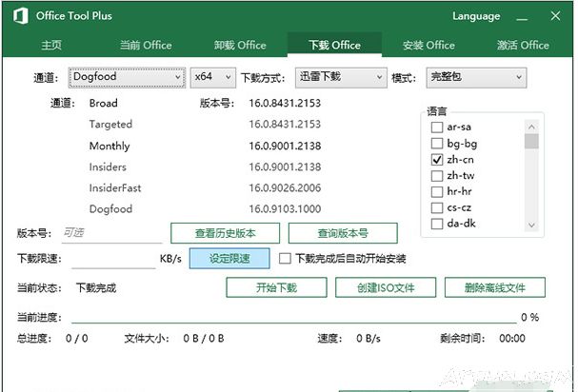Check the hr-hr language checkbox
The height and width of the screenshot is (392, 578).
[x=437, y=191]
